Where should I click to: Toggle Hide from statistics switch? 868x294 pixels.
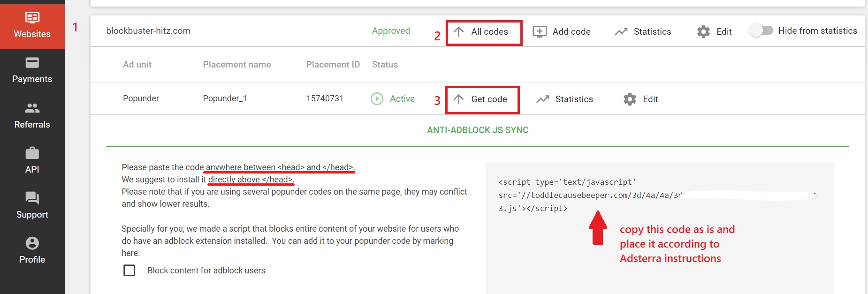click(x=761, y=30)
